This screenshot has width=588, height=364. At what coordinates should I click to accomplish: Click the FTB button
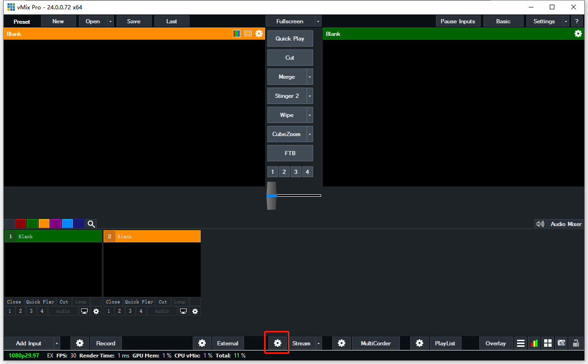click(x=290, y=153)
